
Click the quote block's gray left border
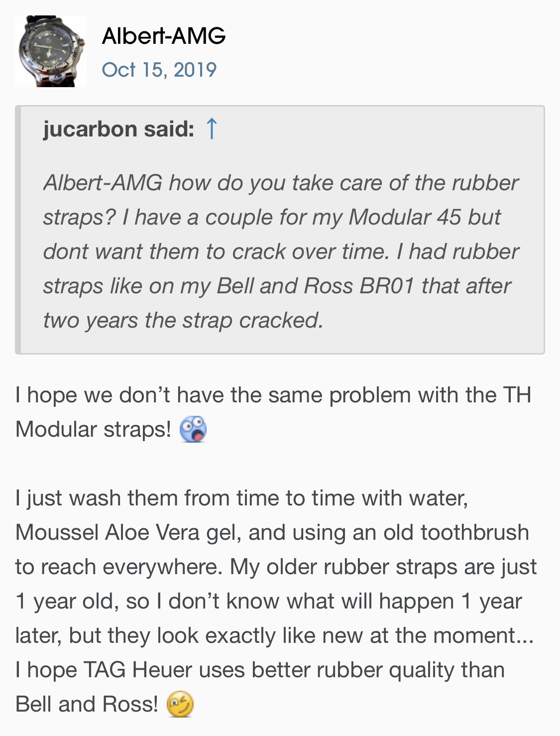point(18,230)
